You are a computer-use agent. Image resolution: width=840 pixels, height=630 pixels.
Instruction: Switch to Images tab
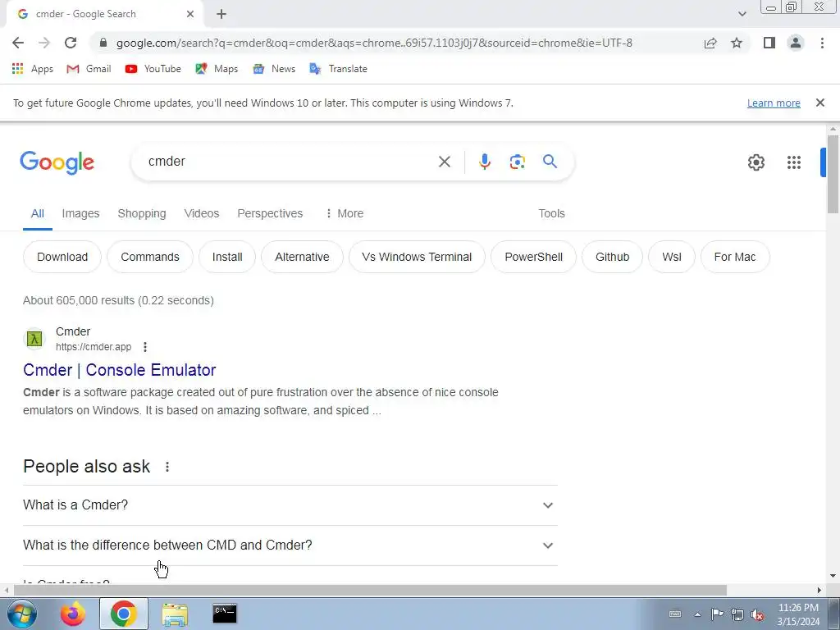(80, 213)
